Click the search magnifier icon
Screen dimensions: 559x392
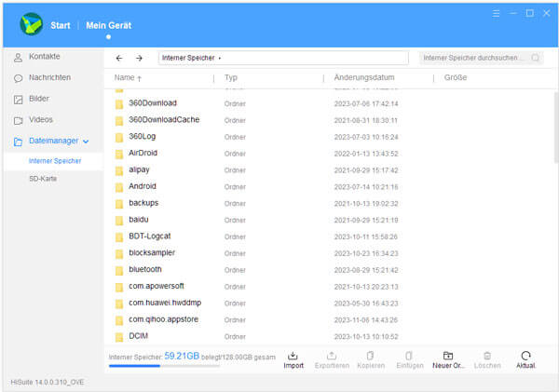(x=536, y=58)
